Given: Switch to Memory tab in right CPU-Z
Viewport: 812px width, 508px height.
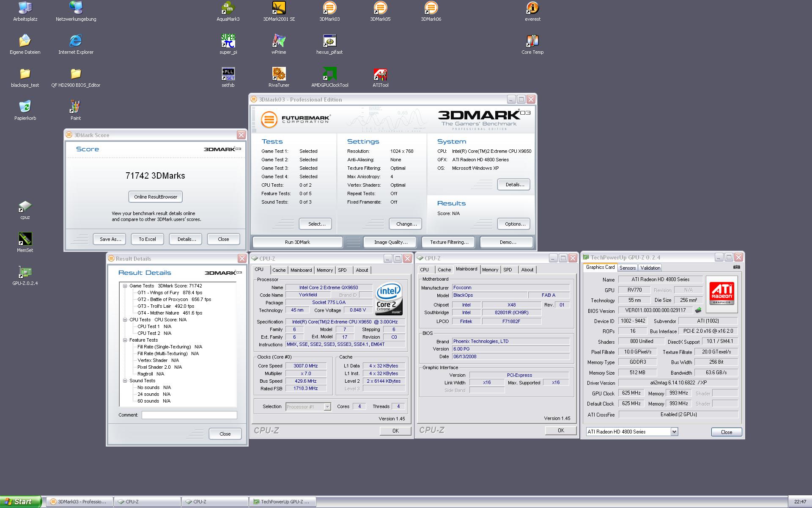Looking at the screenshot, I should point(490,270).
